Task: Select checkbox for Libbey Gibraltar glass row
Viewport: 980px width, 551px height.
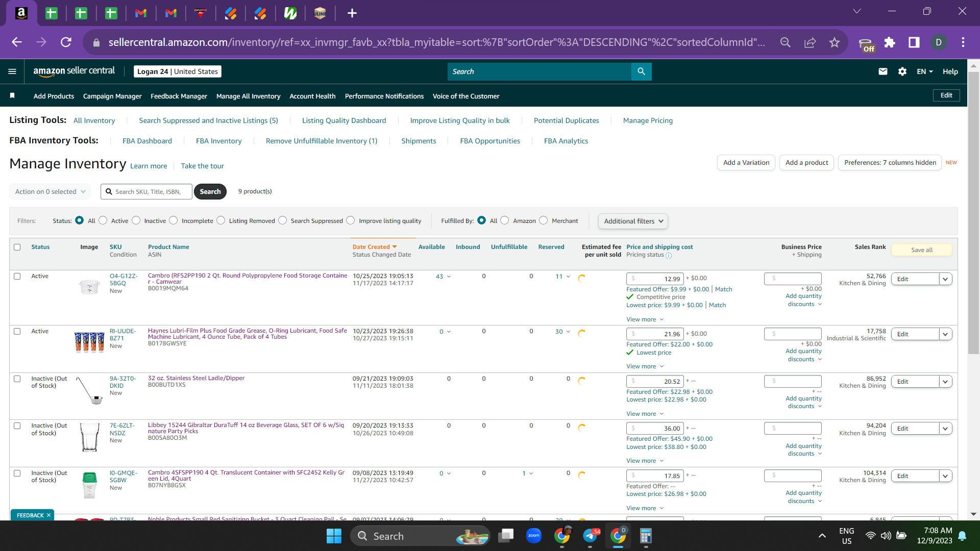Action: (x=17, y=425)
